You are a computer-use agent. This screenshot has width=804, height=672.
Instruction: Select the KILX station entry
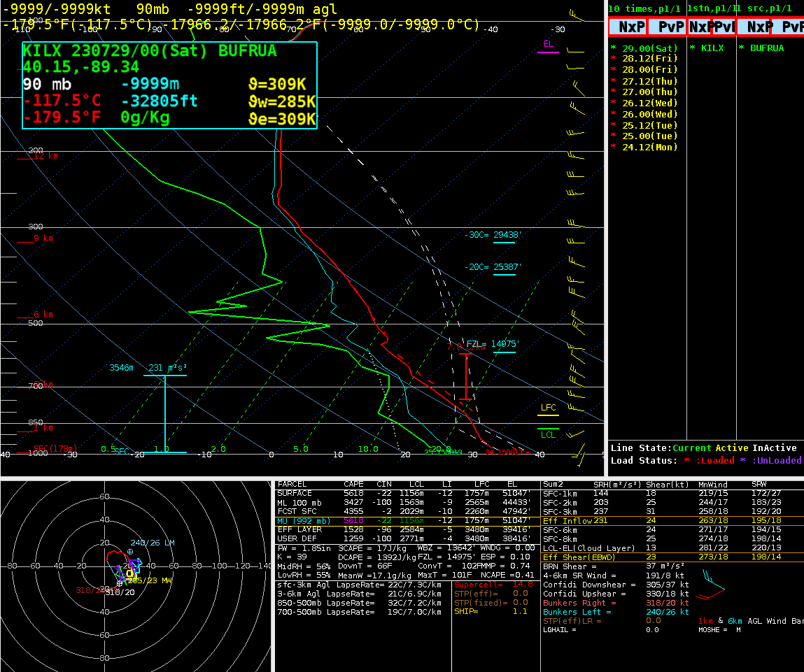(x=712, y=48)
